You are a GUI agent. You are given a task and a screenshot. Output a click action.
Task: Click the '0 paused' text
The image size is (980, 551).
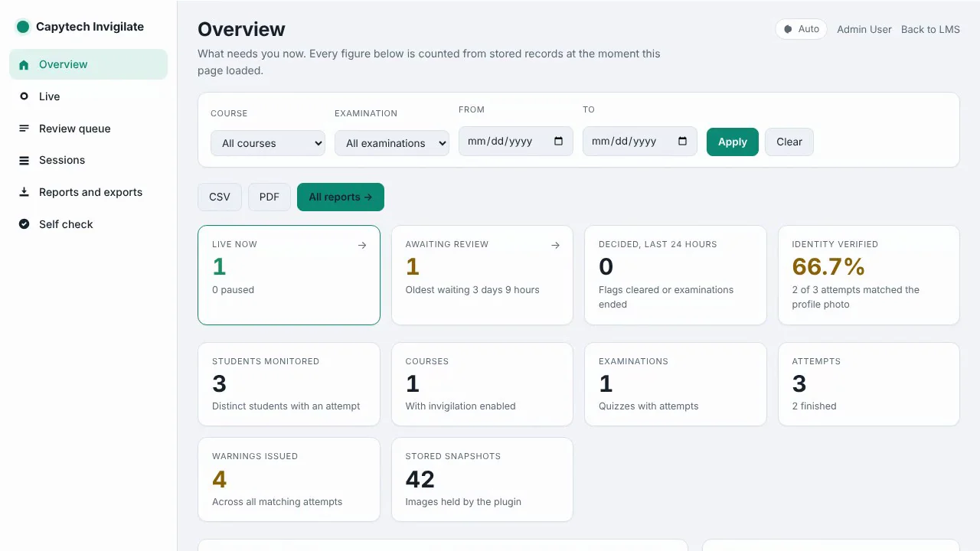click(x=234, y=290)
